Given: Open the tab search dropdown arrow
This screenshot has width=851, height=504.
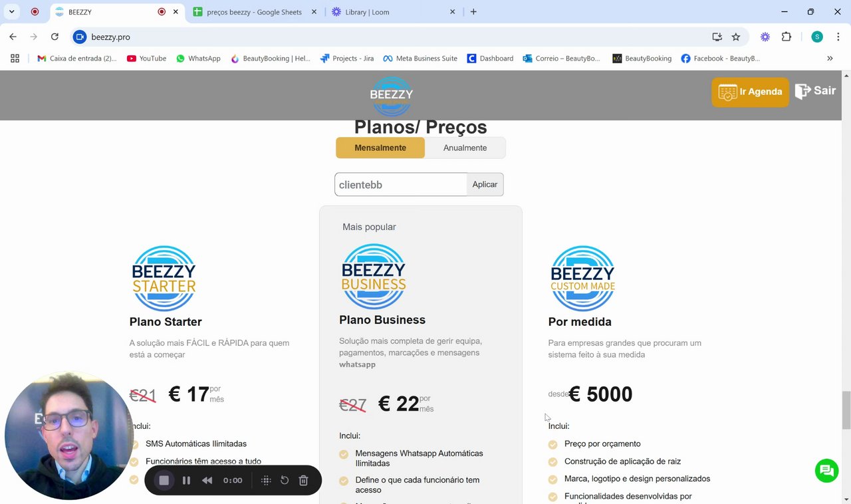Looking at the screenshot, I should 12,12.
